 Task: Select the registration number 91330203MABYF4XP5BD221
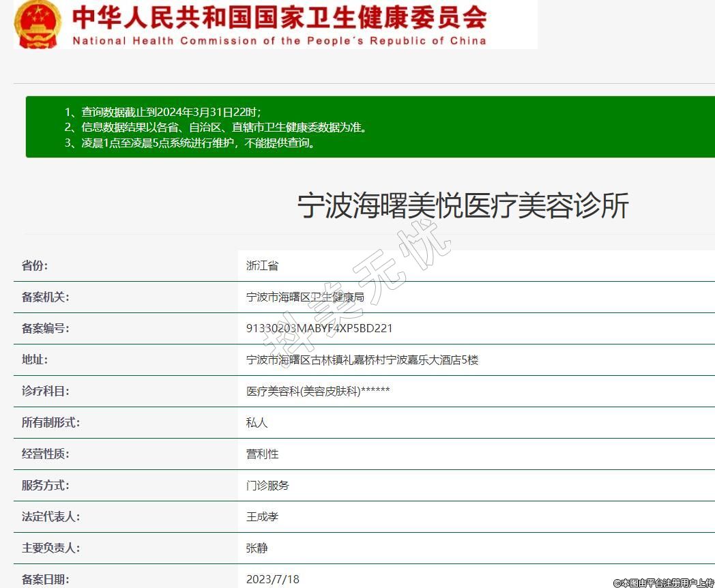(x=319, y=329)
